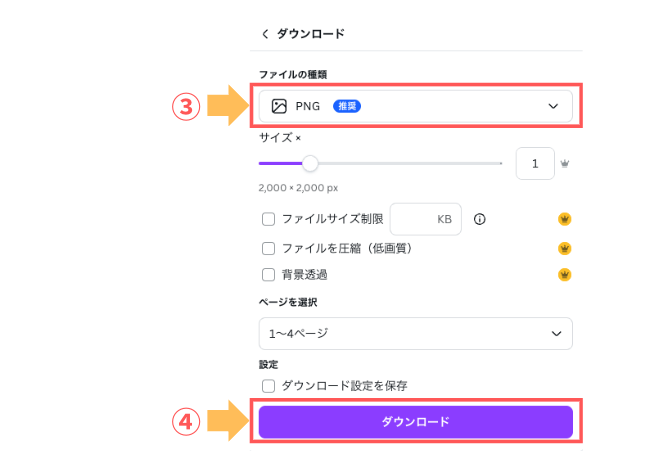This screenshot has height=474, width=669.
Task: Click the gold crown for 背景透過
Action: coord(564,275)
